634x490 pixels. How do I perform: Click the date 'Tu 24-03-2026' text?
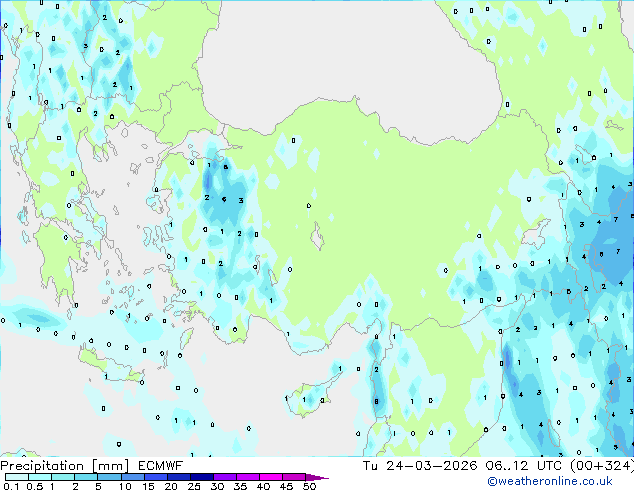pos(420,466)
